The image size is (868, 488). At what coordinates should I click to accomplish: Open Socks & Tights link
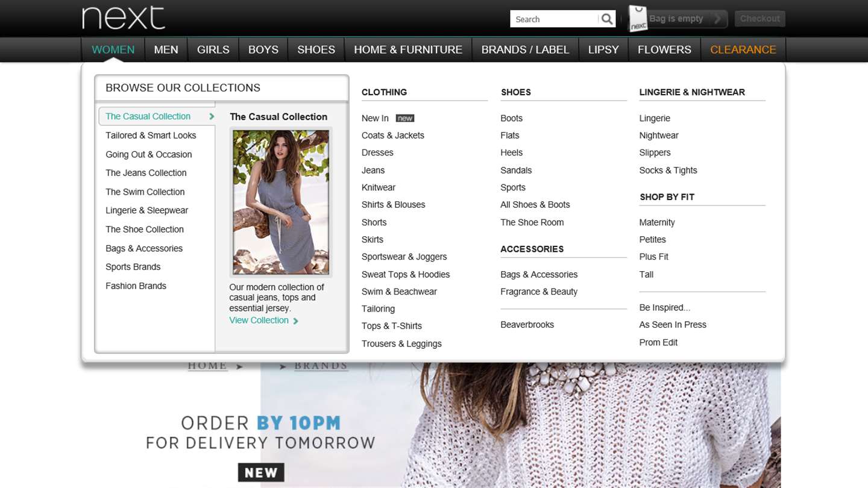668,170
